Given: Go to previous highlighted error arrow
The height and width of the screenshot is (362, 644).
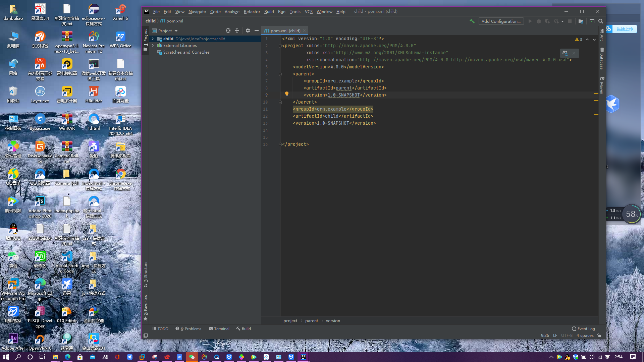Looking at the screenshot, I should tap(587, 40).
